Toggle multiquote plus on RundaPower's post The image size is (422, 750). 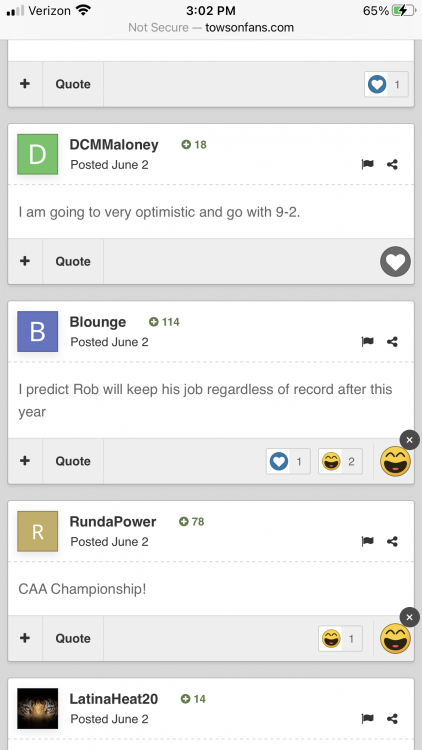pyautogui.click(x=25, y=638)
